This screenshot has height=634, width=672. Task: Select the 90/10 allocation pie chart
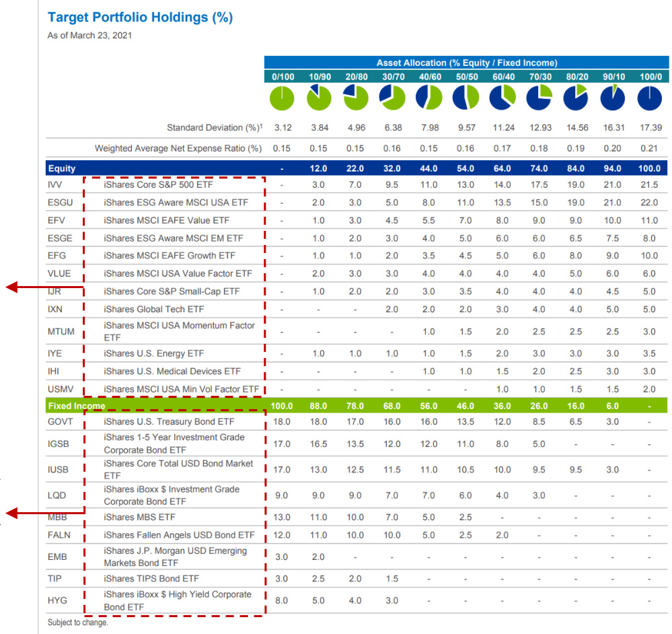click(x=613, y=99)
